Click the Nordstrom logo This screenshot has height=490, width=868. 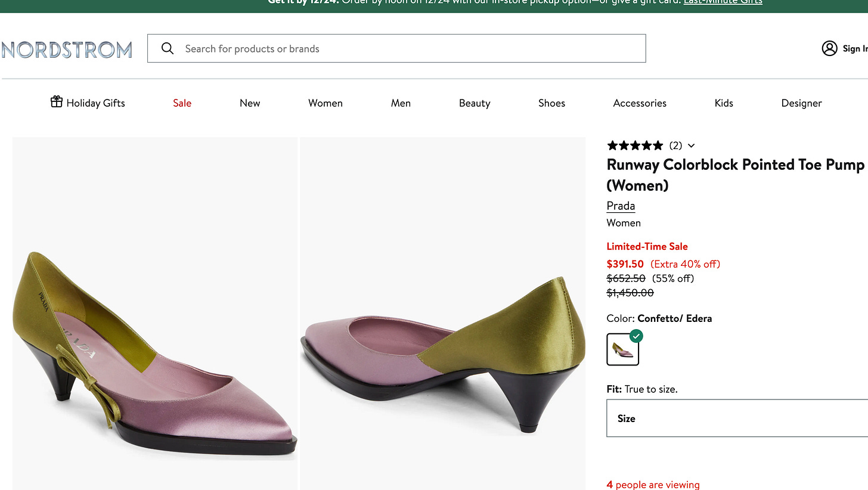[66, 49]
